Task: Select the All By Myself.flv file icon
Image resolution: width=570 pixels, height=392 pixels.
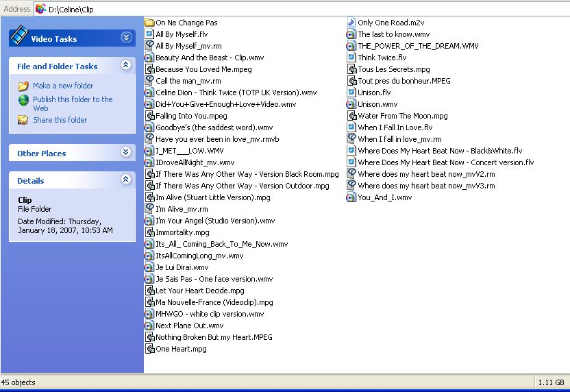Action: (149, 34)
